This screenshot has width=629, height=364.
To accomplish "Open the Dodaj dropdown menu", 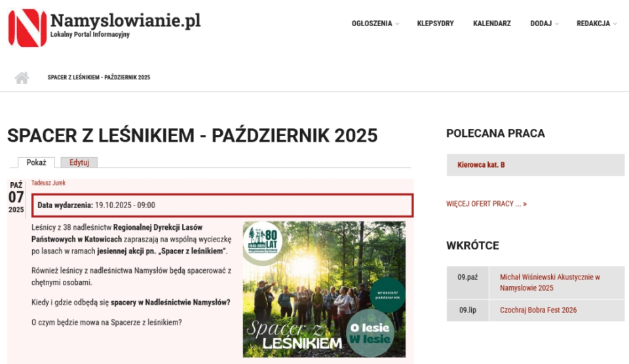I will pyautogui.click(x=544, y=24).
